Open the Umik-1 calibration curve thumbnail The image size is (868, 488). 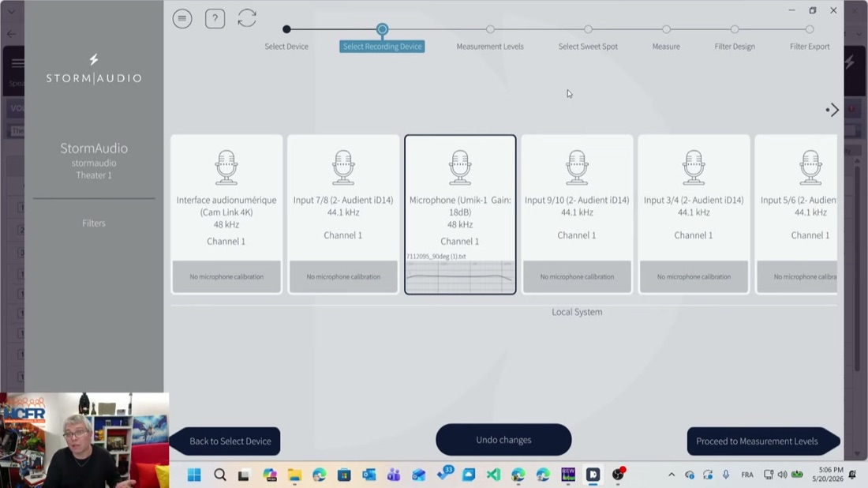point(460,276)
